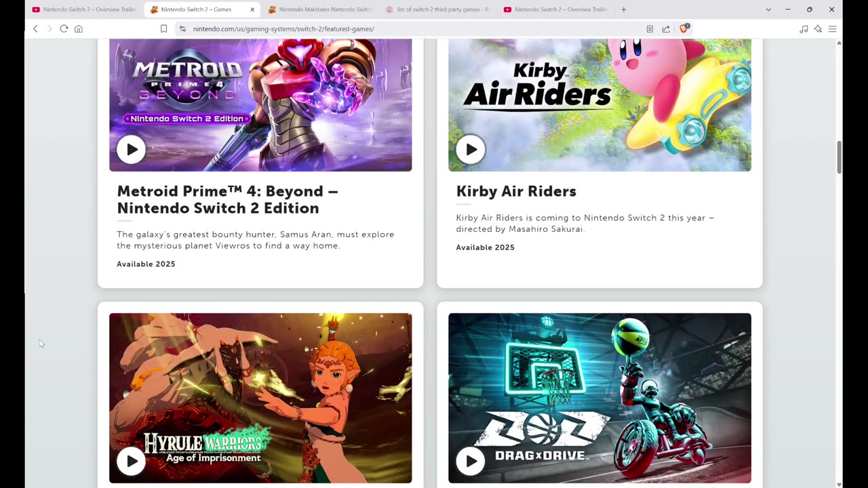Play the Kirby Air Riders trailer
868x488 pixels.
(x=471, y=150)
